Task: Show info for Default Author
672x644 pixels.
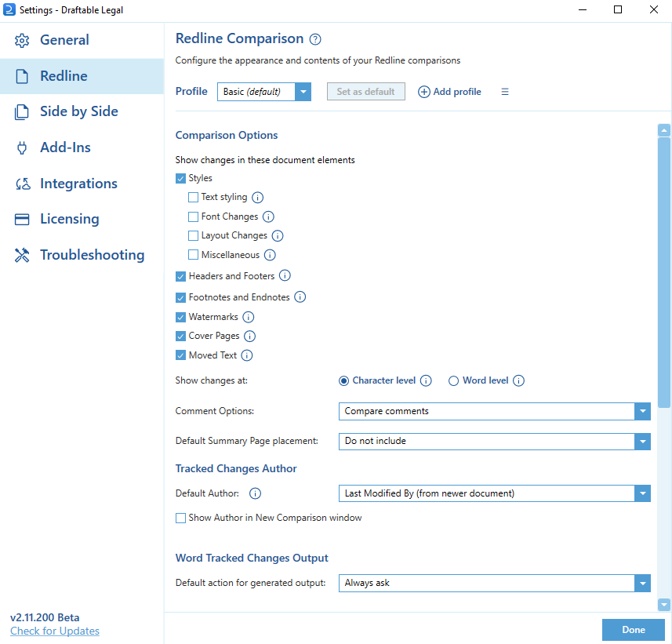Action: tap(255, 493)
